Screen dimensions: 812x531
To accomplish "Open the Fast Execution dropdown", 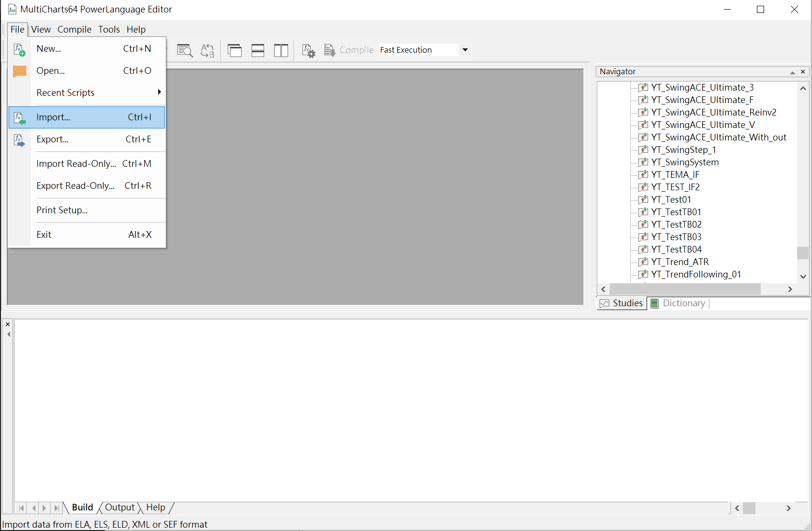I will point(464,50).
